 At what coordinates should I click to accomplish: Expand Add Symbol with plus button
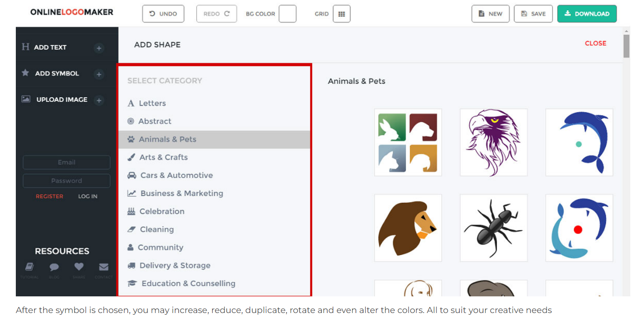(x=99, y=74)
